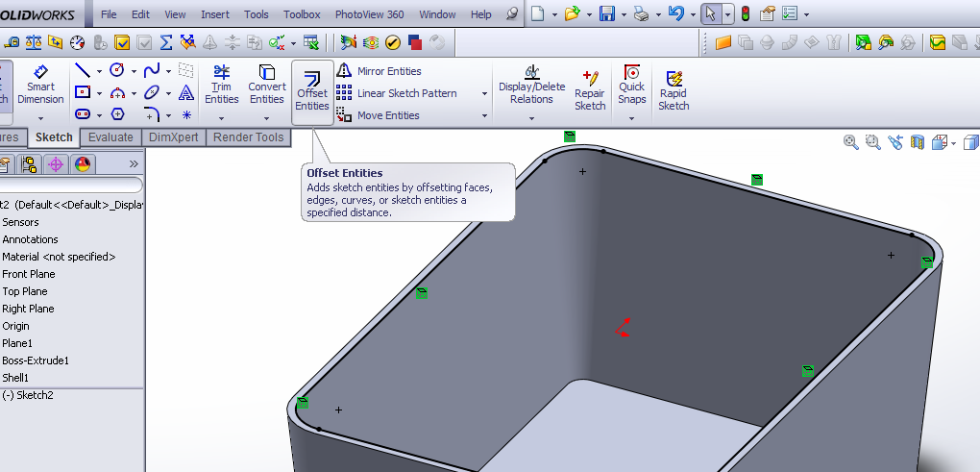This screenshot has width=980, height=472.
Task: Click the Open folder icon
Action: [572, 13]
